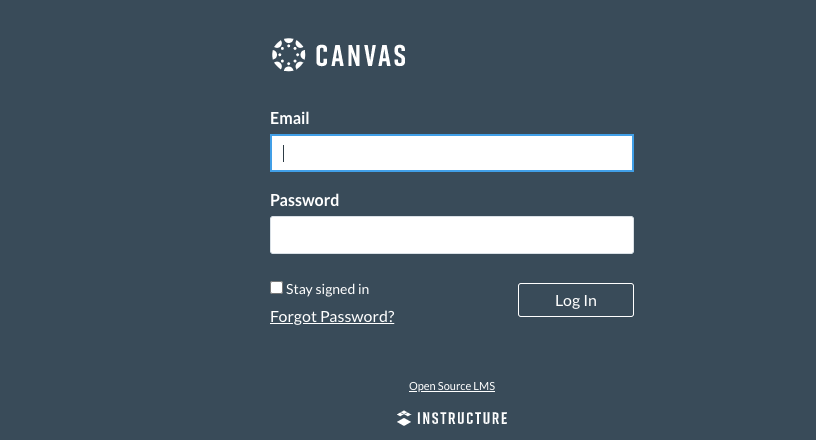Visit Instructure via the footer logo
The width and height of the screenshot is (816, 440).
tap(452, 418)
